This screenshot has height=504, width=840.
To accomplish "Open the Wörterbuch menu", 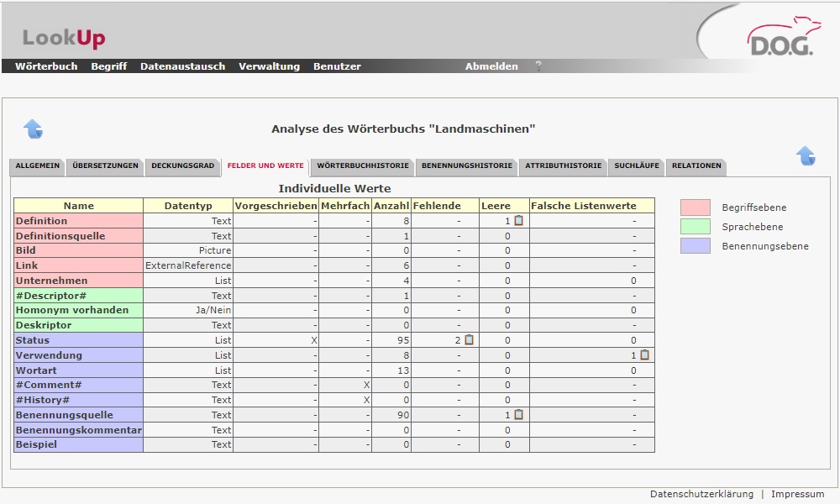I will [46, 66].
